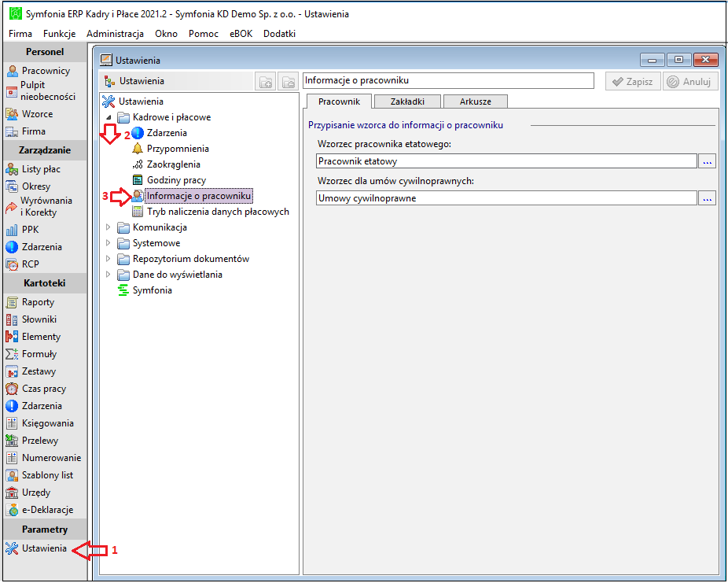Image resolution: width=728 pixels, height=583 pixels.
Task: Open Okresy in Zarządzanie section
Action: pyautogui.click(x=28, y=186)
